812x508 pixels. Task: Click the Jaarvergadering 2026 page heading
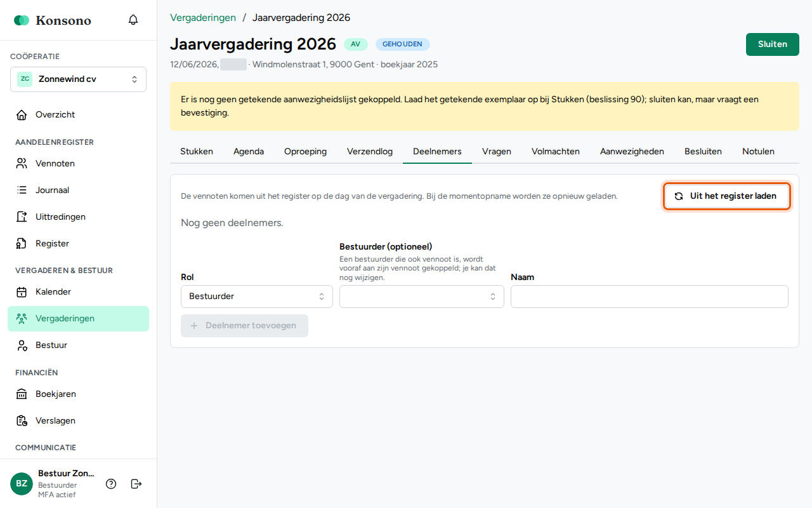pyautogui.click(x=253, y=44)
